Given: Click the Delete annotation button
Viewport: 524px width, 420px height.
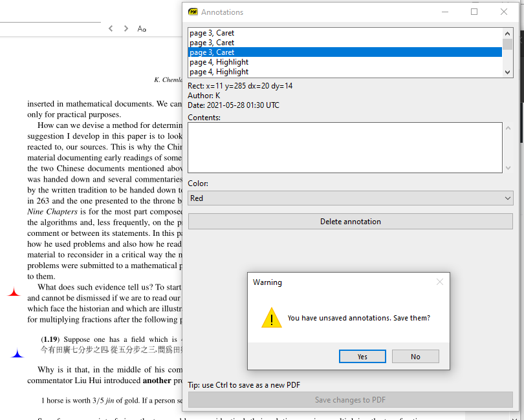Looking at the screenshot, I should click(350, 221).
